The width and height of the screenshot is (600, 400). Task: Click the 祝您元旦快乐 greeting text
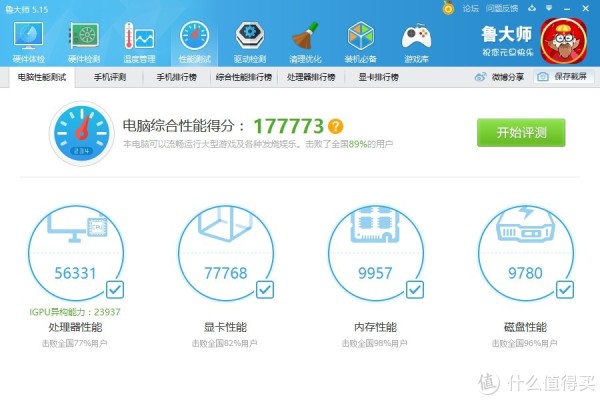pos(508,52)
